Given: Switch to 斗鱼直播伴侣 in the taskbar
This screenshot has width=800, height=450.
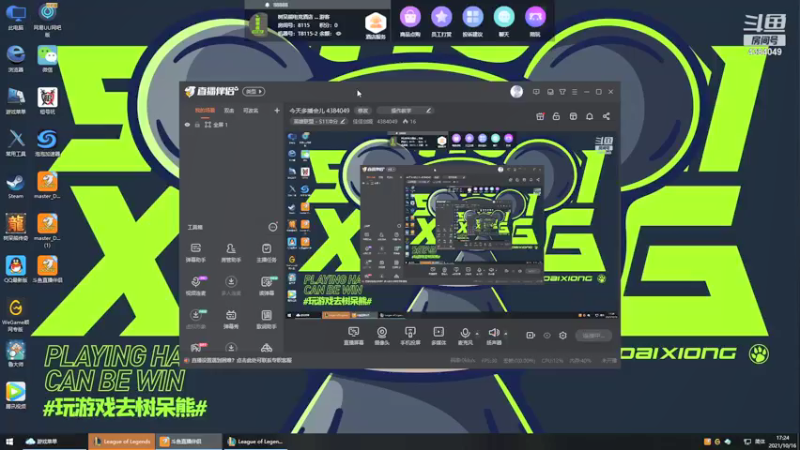Looking at the screenshot, I should click(188, 441).
